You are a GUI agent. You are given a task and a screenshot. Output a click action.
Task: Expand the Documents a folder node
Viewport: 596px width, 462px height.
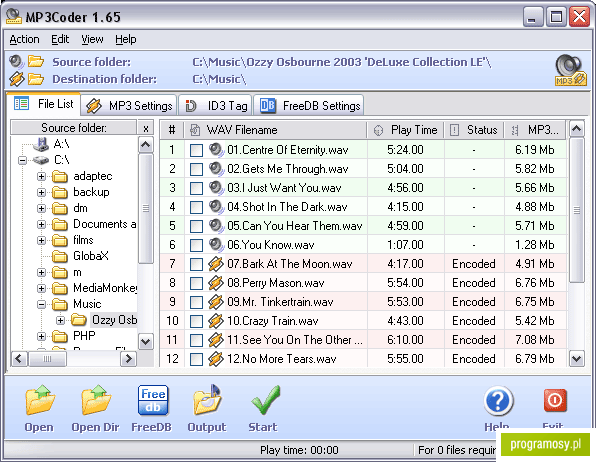[x=41, y=224]
